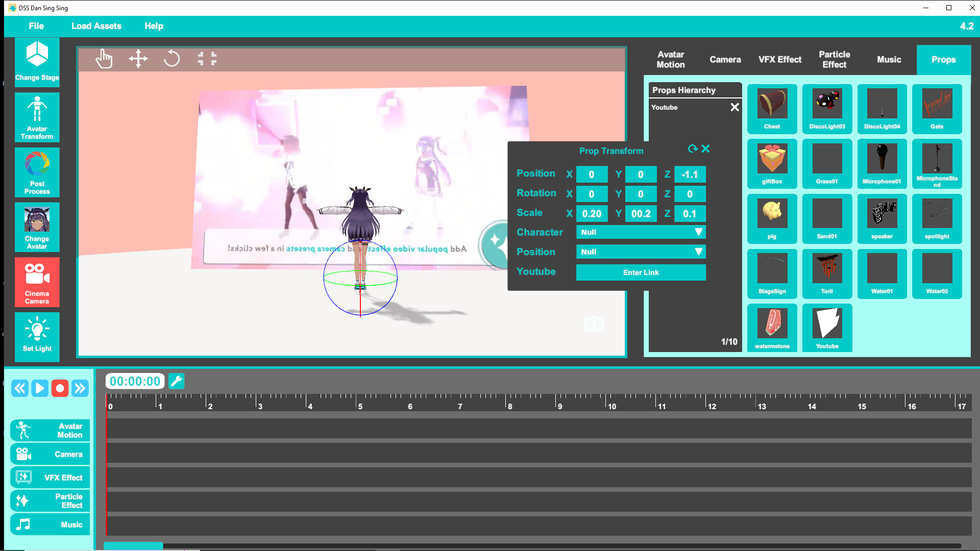Viewport: 980px width, 551px height.
Task: Expand the Position dropdown in Prop Transform
Action: 641,252
